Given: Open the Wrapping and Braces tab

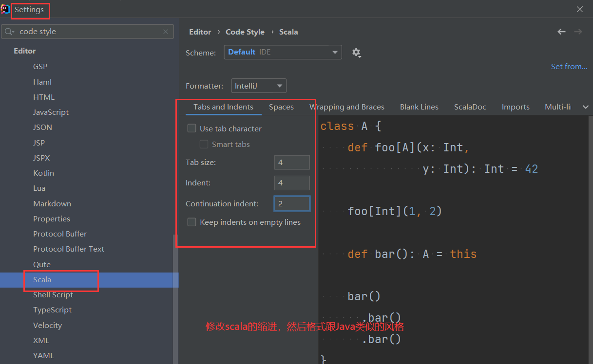Looking at the screenshot, I should click(x=347, y=107).
